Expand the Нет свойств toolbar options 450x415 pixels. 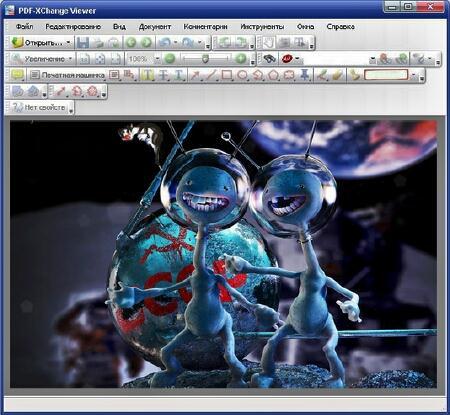click(x=71, y=111)
